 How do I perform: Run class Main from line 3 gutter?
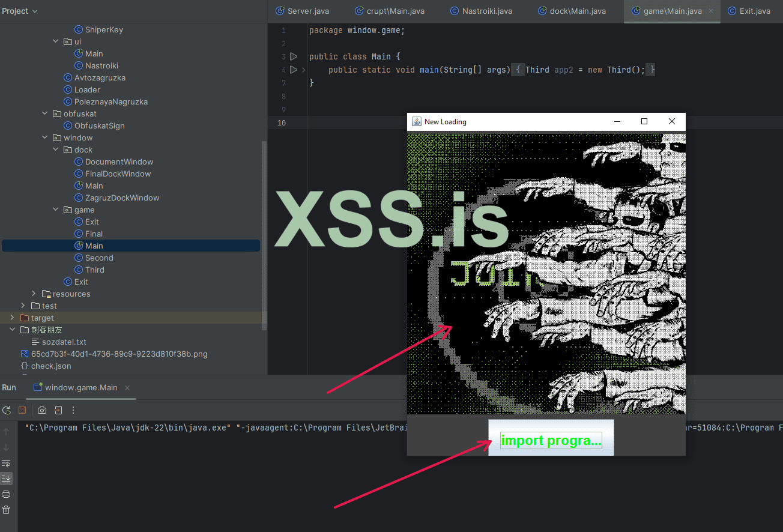pyautogui.click(x=294, y=56)
